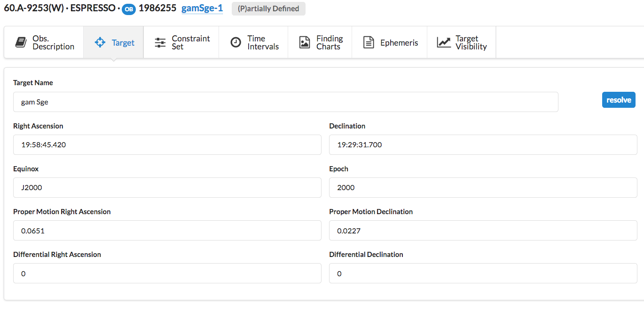Image resolution: width=644 pixels, height=321 pixels.
Task: Open the gamSge-1 link
Action: (x=202, y=8)
